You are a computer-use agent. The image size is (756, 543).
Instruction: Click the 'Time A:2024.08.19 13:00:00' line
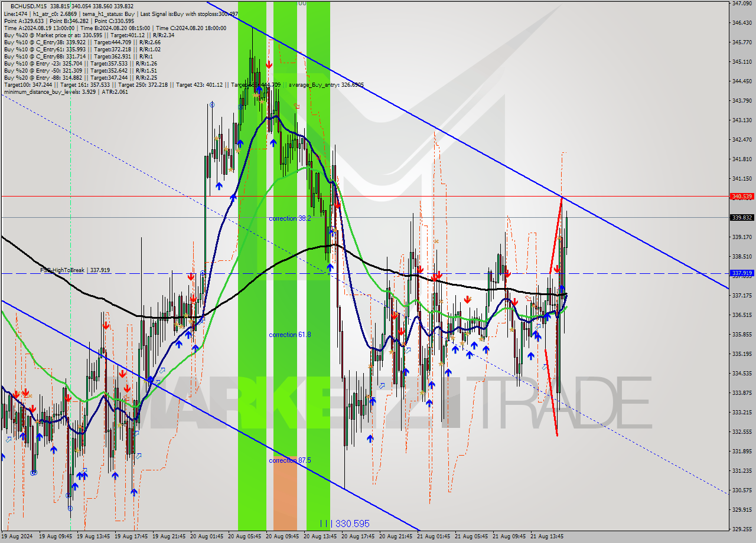[115, 28]
